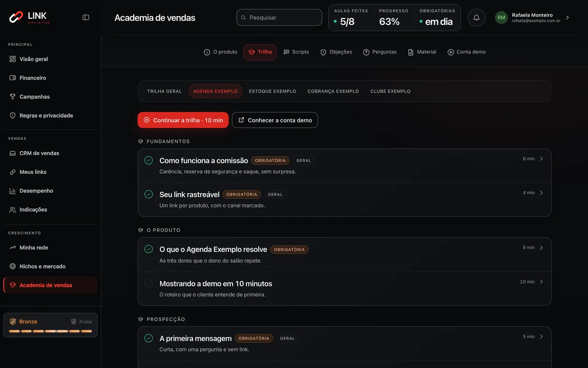Open the Material tab

click(422, 52)
